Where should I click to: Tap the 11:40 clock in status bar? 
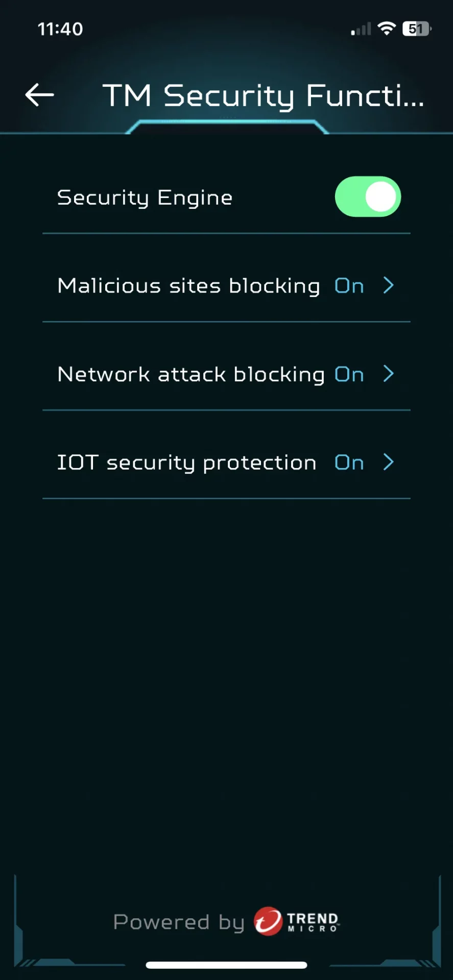(x=60, y=29)
